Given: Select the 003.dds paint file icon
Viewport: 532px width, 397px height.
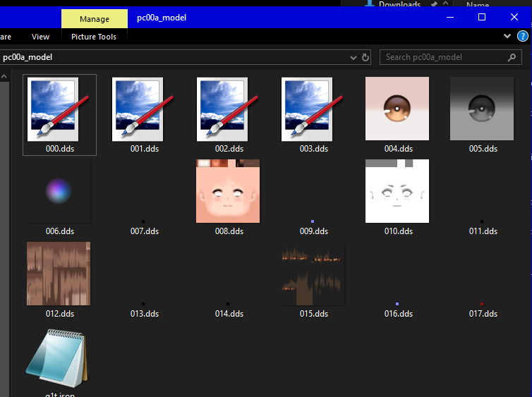Looking at the screenshot, I should [x=312, y=109].
